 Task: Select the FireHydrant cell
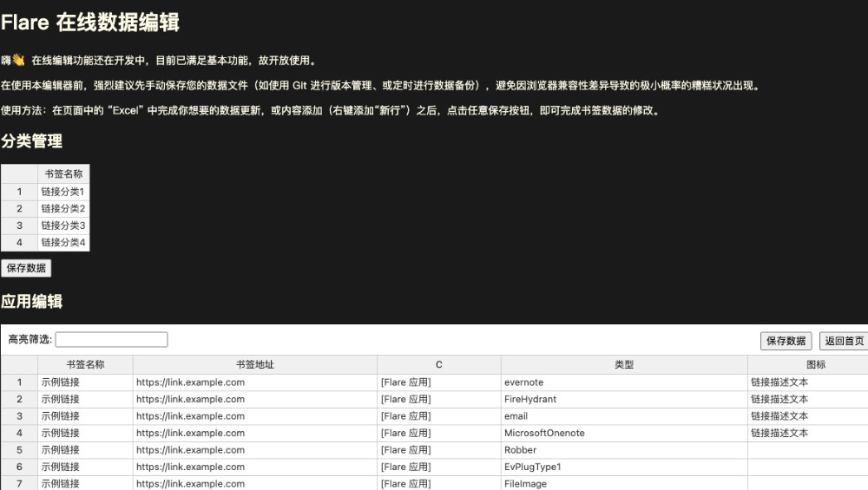click(x=624, y=399)
